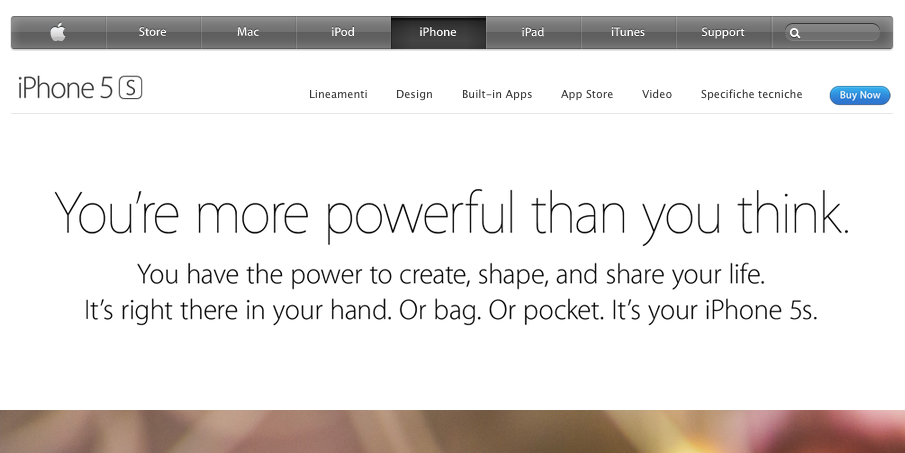Click the iPhone 5s product logo
Image resolution: width=905 pixels, height=453 pixels.
(x=80, y=88)
